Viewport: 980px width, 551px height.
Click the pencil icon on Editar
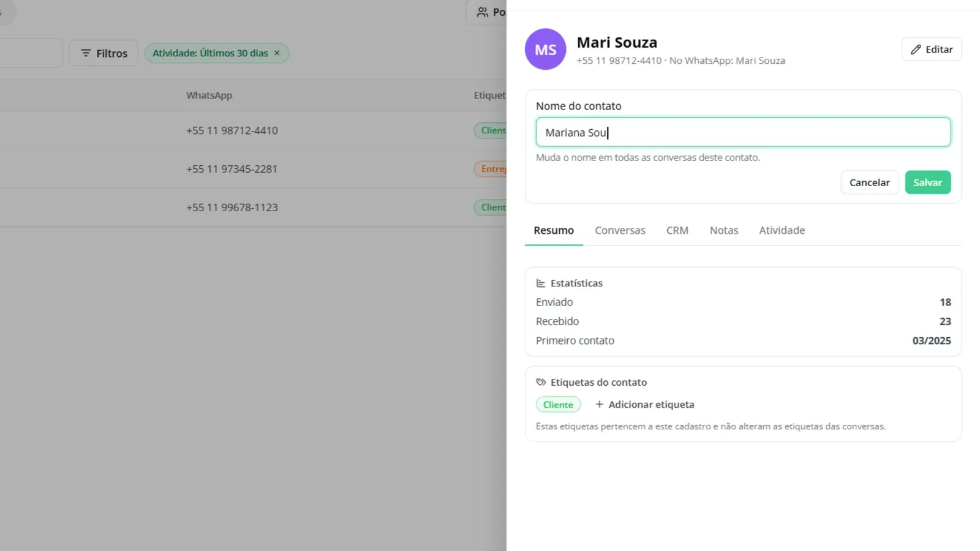[x=916, y=50]
